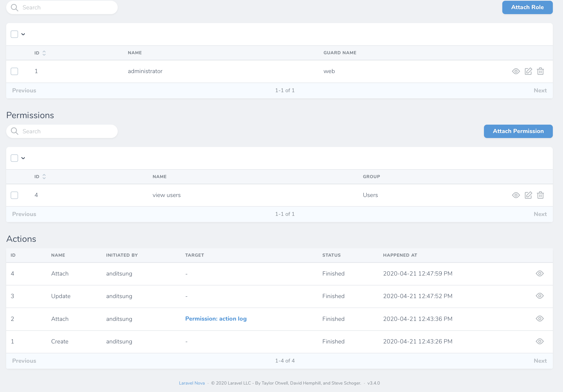This screenshot has height=392, width=563.
Task: Detach the 'view users' permission
Action: pyautogui.click(x=540, y=195)
